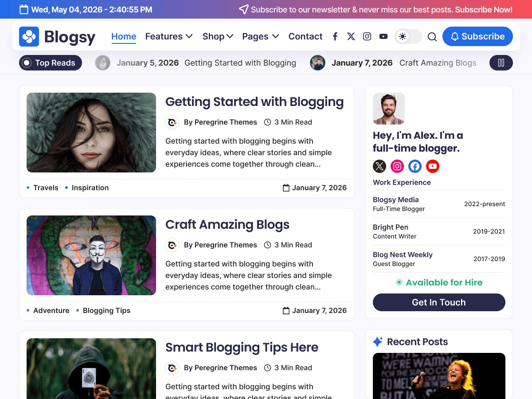Click the Blogsy site name text

click(70, 37)
